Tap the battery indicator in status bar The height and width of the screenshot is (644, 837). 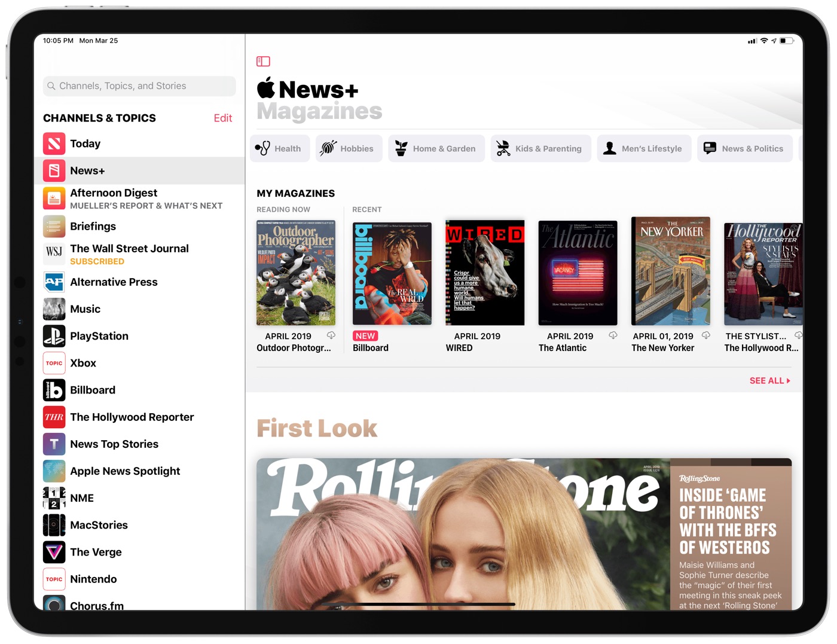[x=787, y=41]
